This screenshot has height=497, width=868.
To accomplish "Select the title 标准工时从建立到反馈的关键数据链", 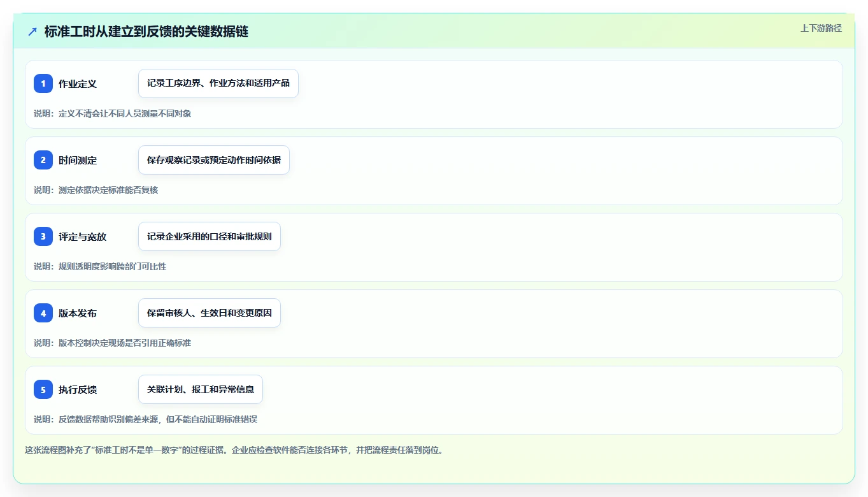I will pyautogui.click(x=146, y=32).
